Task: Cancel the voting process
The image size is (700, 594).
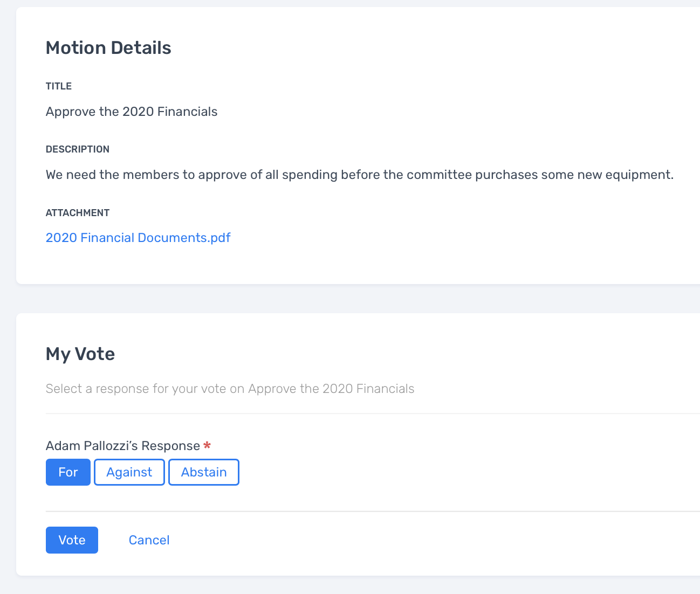Action: [x=149, y=540]
